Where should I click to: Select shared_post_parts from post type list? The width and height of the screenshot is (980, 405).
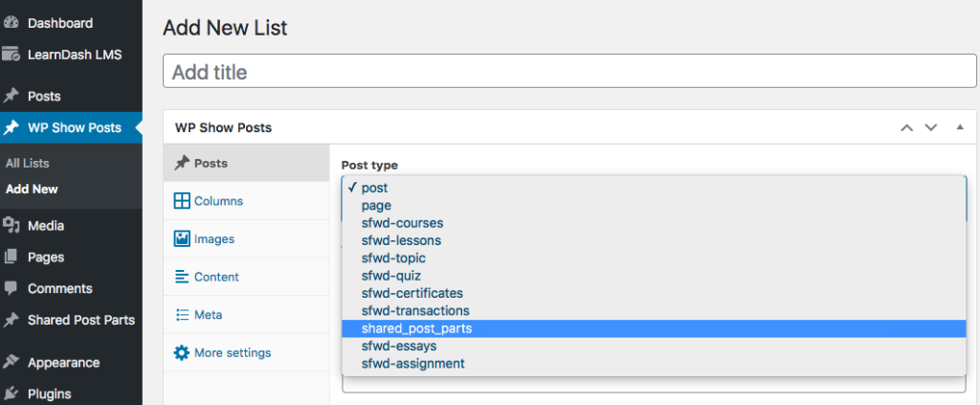point(416,328)
